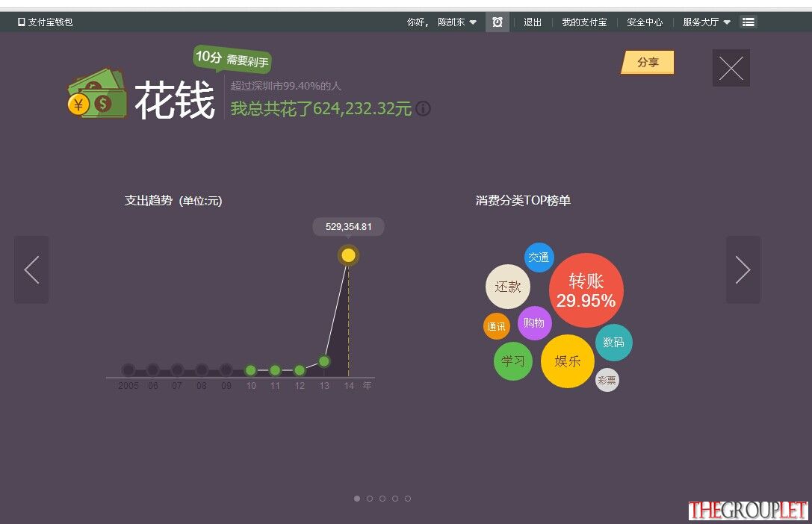Click the 退出 logout link
This screenshot has width=812, height=524.
point(533,22)
